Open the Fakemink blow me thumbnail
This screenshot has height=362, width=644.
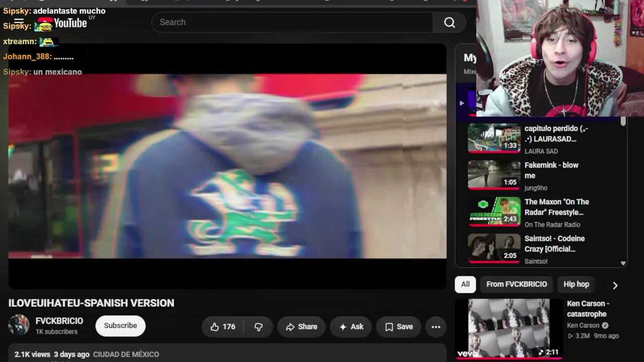(494, 175)
